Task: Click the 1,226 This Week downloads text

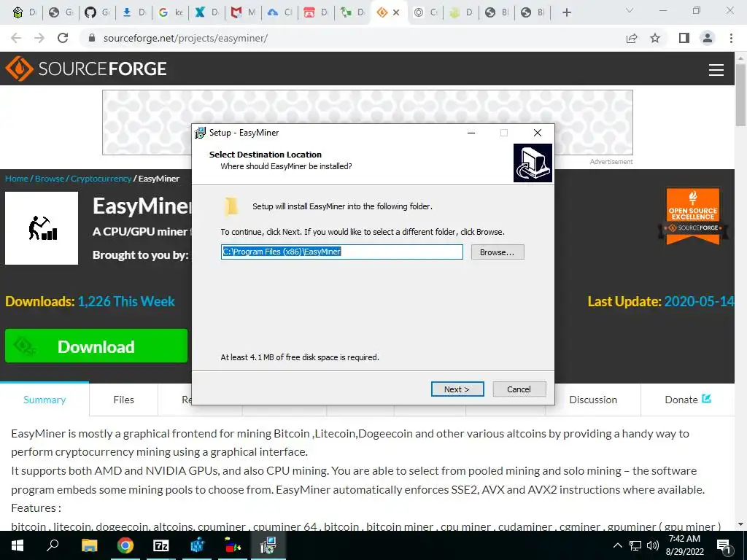Action: tap(126, 301)
